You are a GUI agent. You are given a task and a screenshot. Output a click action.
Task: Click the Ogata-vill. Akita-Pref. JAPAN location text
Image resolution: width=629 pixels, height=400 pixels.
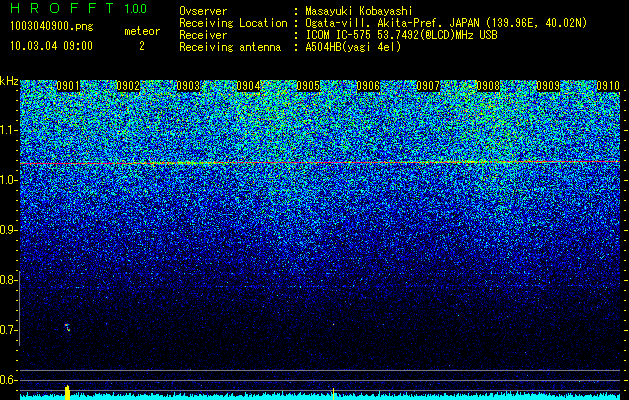pyautogui.click(x=446, y=23)
